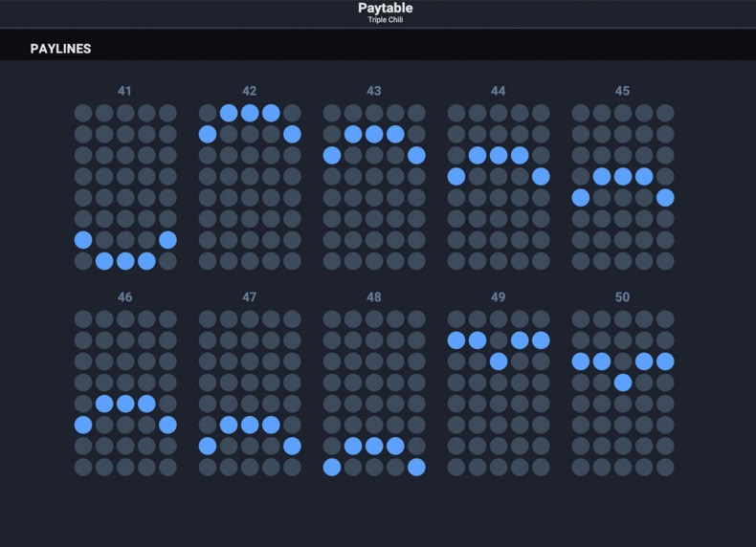The image size is (756, 547).
Task: Click the number 50 label
Action: tap(622, 296)
